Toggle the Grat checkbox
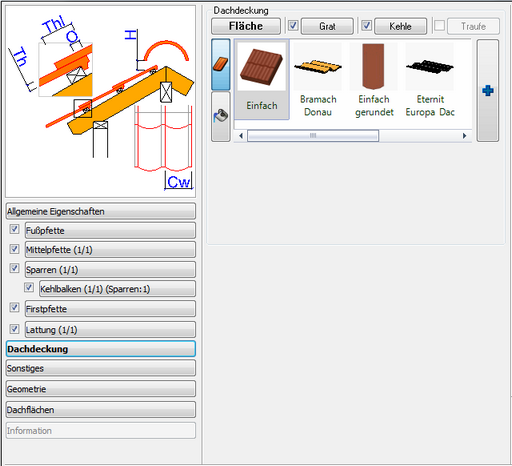The image size is (512, 466). 293,26
